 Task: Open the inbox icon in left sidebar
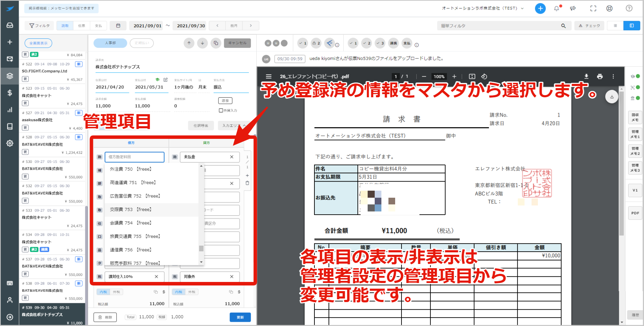click(10, 25)
